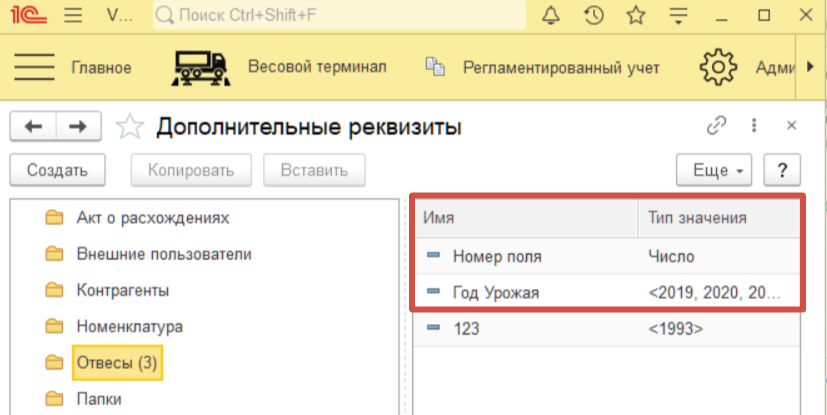Expand the Еще dropdown button
This screenshot has height=415, width=827.
(715, 170)
